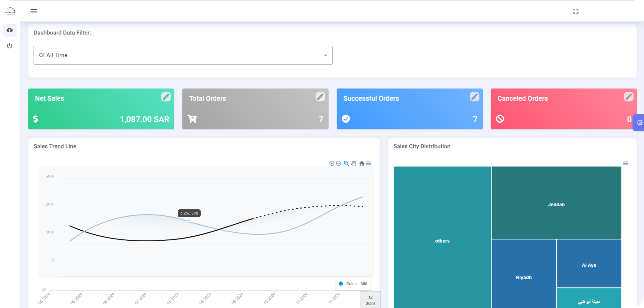
Task: Click the مدينة أبو ظبي treemap block
Action: [x=589, y=298]
